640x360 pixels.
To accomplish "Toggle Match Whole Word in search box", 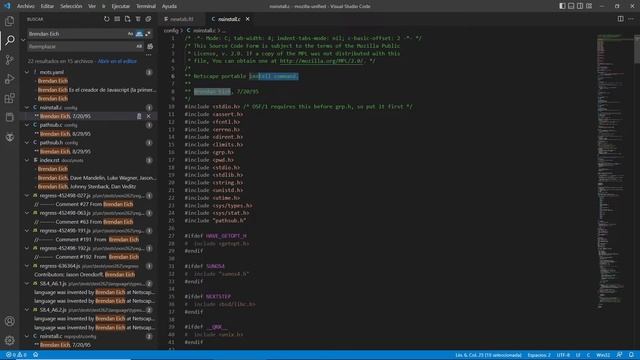I will pyautogui.click(x=139, y=34).
